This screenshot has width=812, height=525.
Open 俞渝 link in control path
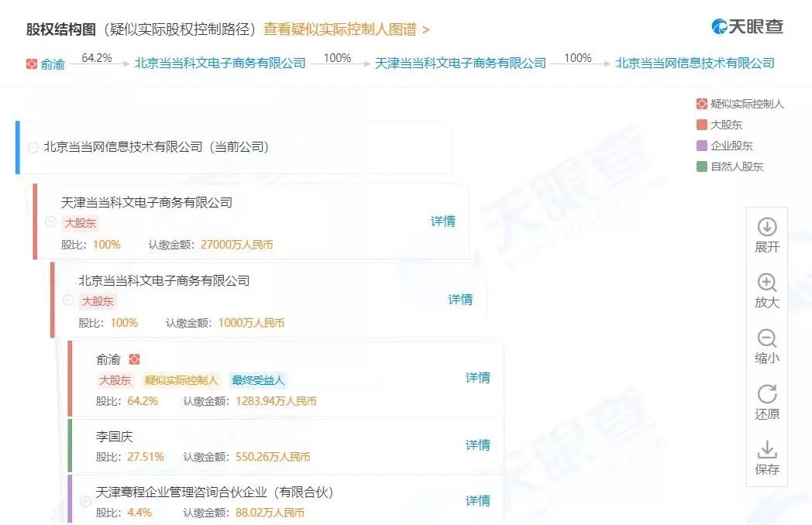(x=53, y=64)
